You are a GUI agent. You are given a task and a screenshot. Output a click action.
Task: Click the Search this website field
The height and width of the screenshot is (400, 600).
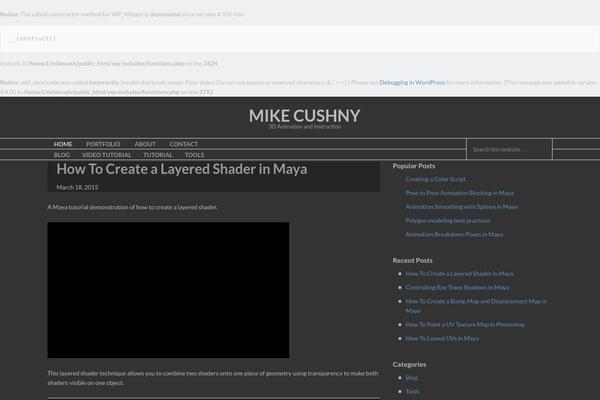point(509,149)
